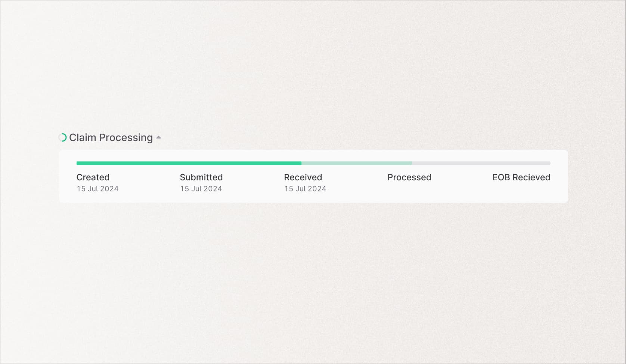The width and height of the screenshot is (626, 364).
Task: Click the Claim Processing heading text
Action: [x=110, y=137]
